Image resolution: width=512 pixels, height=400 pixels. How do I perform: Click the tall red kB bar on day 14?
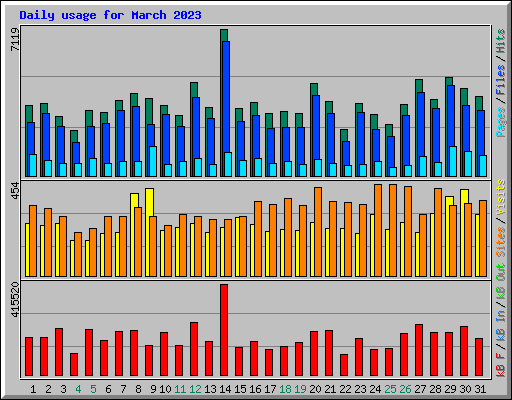coord(224,330)
